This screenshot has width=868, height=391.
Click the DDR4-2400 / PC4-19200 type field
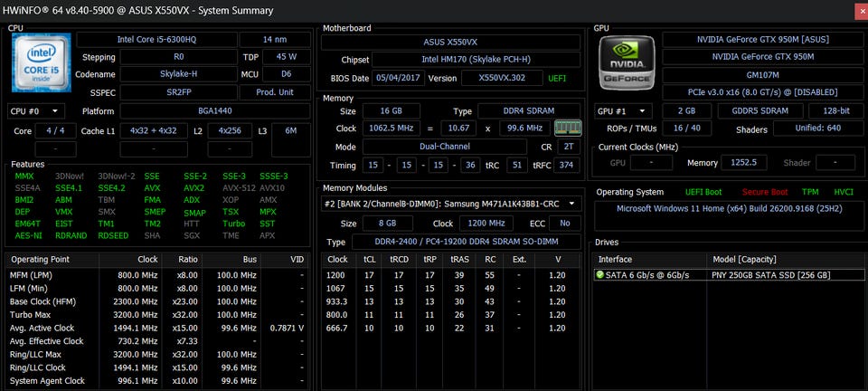tap(467, 242)
